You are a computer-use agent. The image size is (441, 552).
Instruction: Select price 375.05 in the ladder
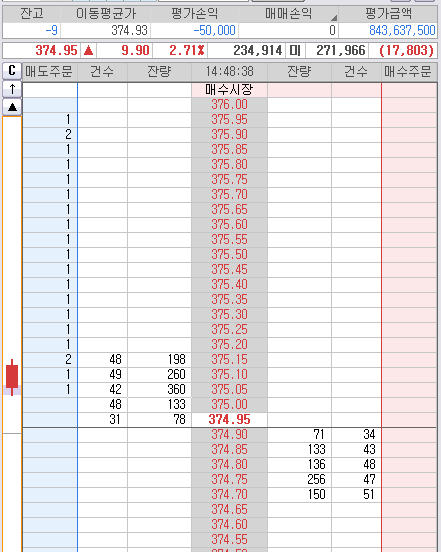click(229, 389)
